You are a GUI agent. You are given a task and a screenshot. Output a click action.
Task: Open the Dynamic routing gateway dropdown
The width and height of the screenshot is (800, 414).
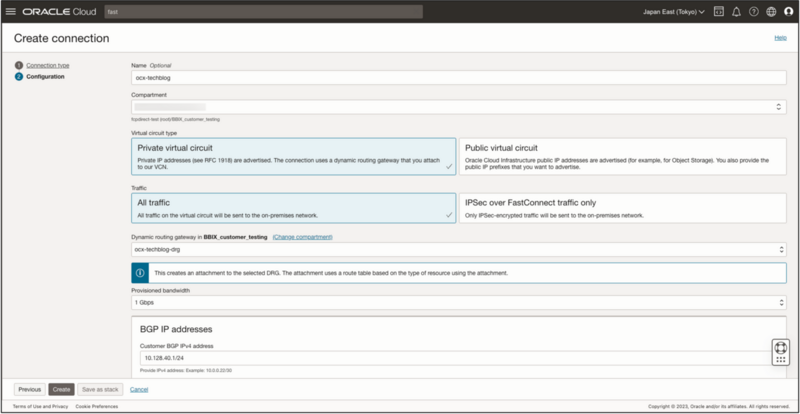pyautogui.click(x=459, y=250)
